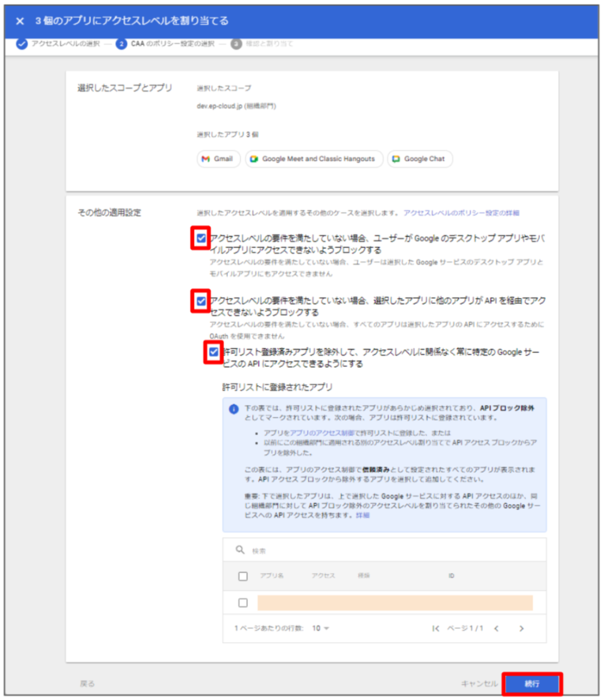This screenshot has width=603, height=700.
Task: Click the Gmail app chip
Action: pyautogui.click(x=218, y=159)
